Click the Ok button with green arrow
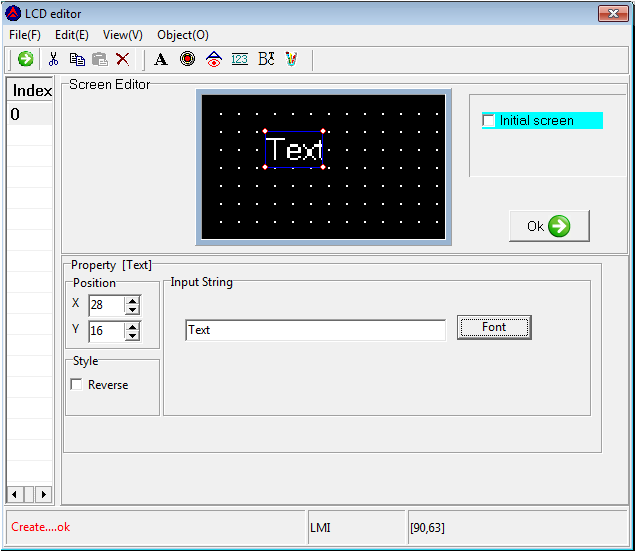The image size is (635, 551). point(549,226)
